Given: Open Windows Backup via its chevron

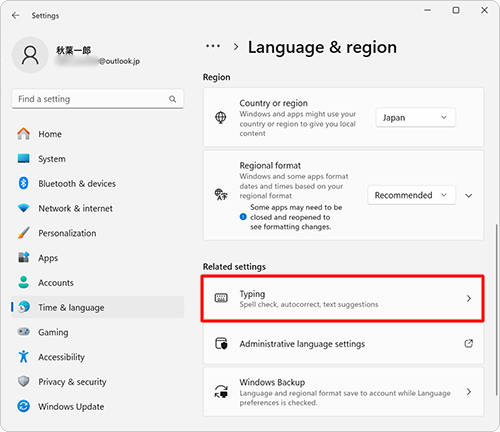Looking at the screenshot, I should [x=469, y=392].
